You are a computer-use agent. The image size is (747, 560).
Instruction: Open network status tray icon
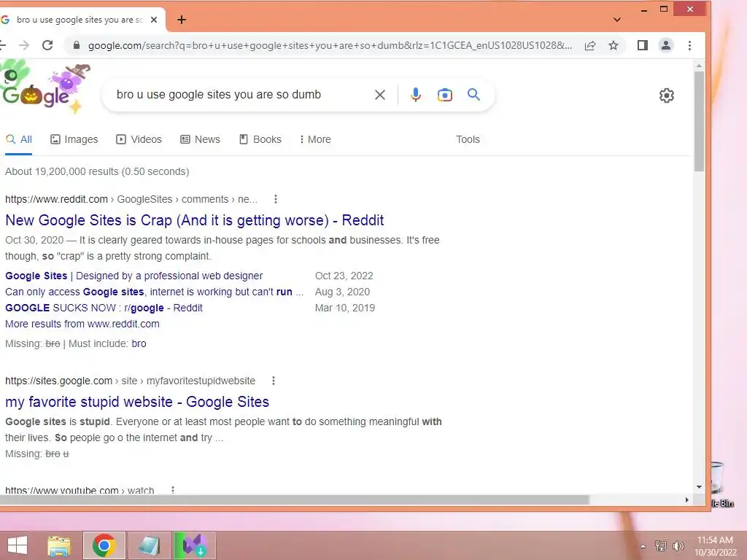pyautogui.click(x=661, y=546)
